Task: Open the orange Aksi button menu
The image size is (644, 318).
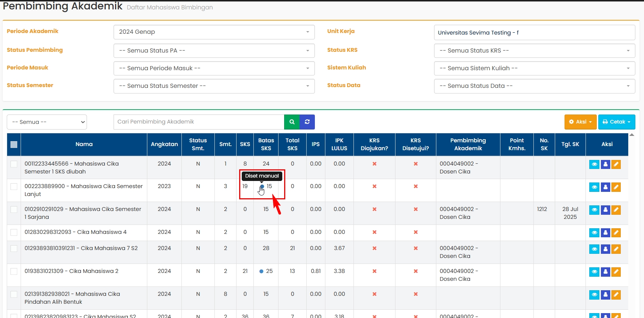Action: pos(580,122)
